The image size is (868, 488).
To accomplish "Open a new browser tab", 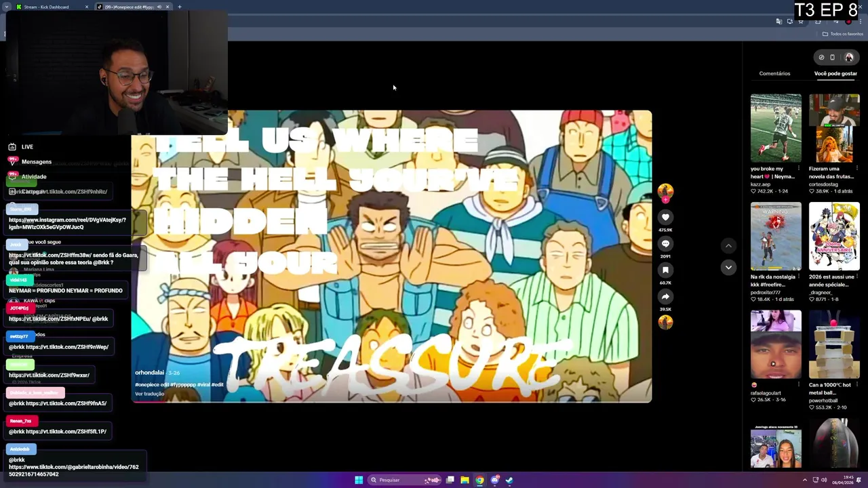I will coord(180,7).
